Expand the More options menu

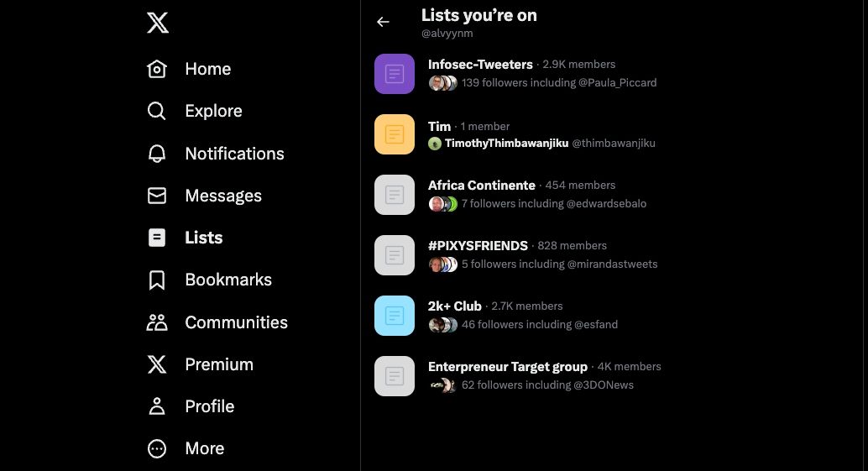[157, 448]
